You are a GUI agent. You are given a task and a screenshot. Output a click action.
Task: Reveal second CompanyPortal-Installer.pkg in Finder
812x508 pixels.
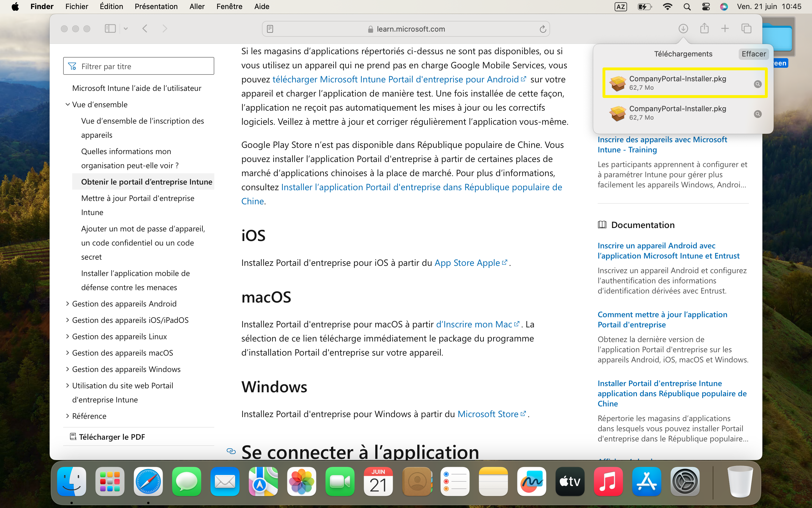(758, 114)
